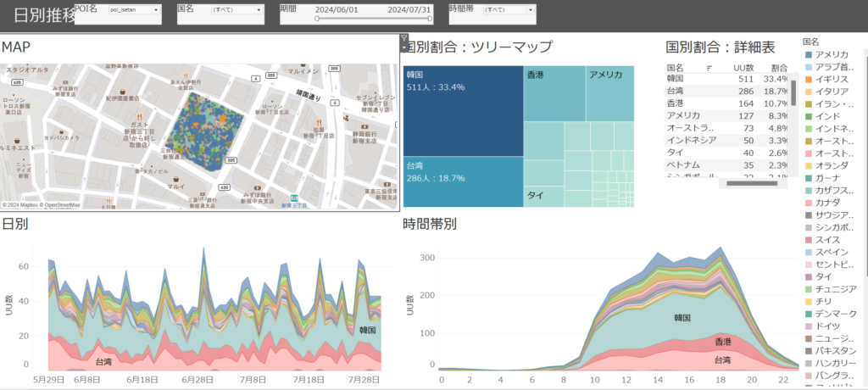The height and width of the screenshot is (390, 868).
Task: Select the アメリカ legend color swatch
Action: coord(808,54)
